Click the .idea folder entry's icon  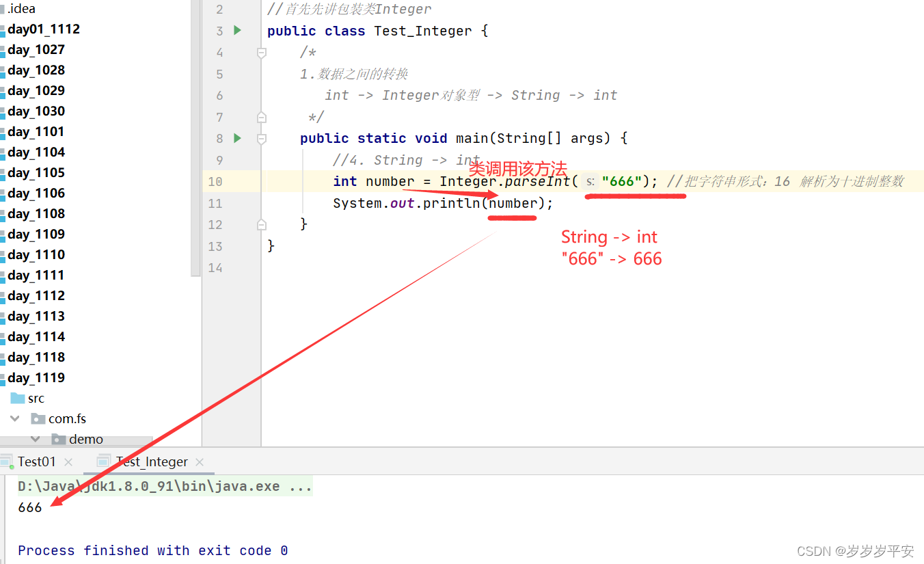coord(3,8)
